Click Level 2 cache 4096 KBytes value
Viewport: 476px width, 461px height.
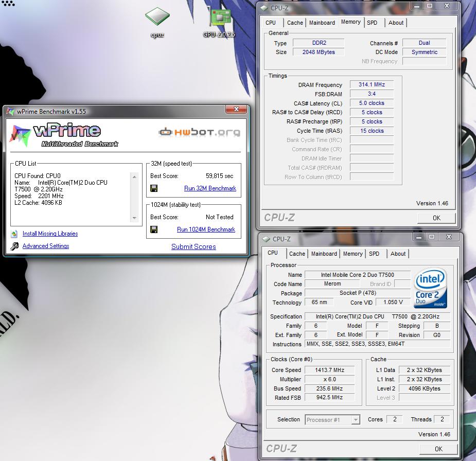pyautogui.click(x=424, y=389)
